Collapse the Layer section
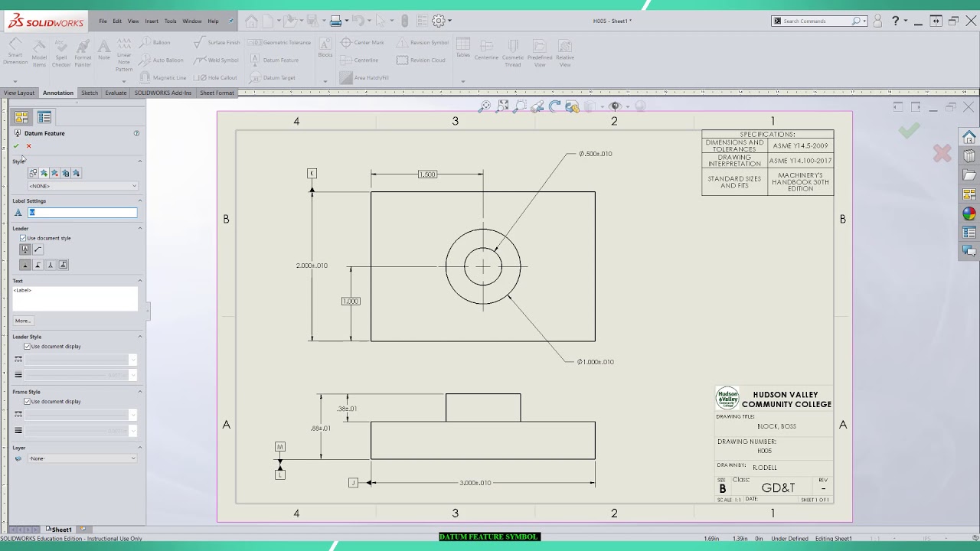 tap(140, 448)
